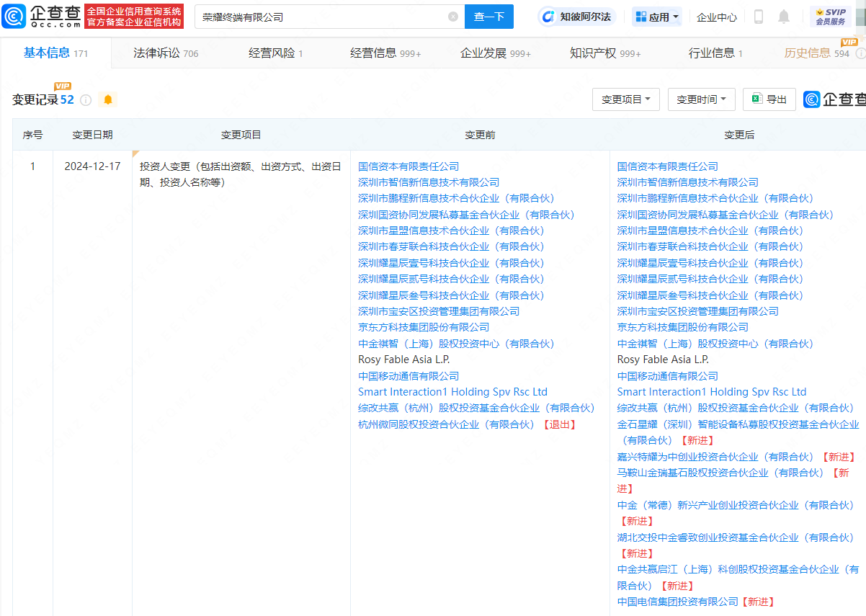
Task: Open 深圳市智信新信息技术有限公司 in 变更前 column
Action: coord(429,182)
